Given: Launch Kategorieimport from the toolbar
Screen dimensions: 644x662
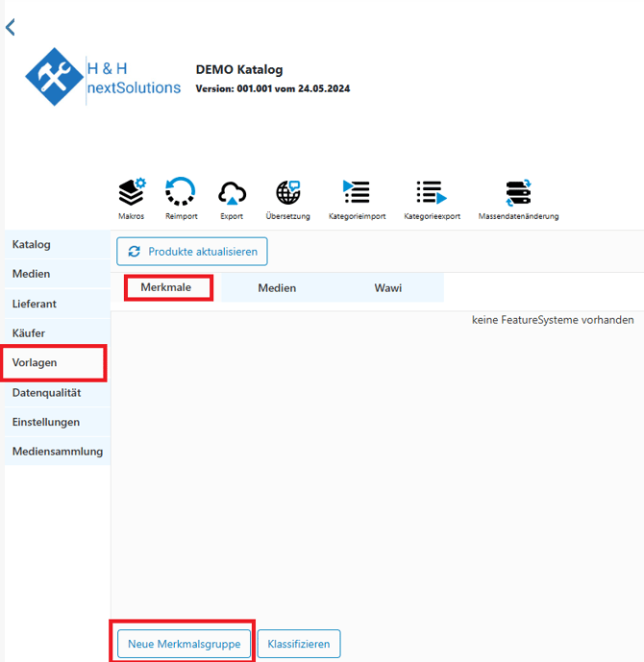Looking at the screenshot, I should pyautogui.click(x=357, y=193).
